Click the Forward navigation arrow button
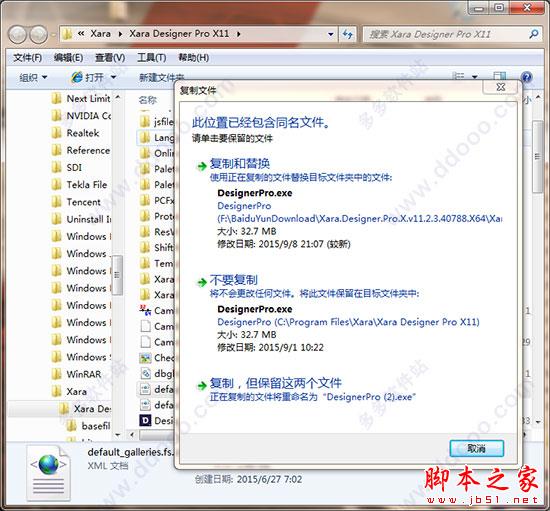 tap(39, 35)
